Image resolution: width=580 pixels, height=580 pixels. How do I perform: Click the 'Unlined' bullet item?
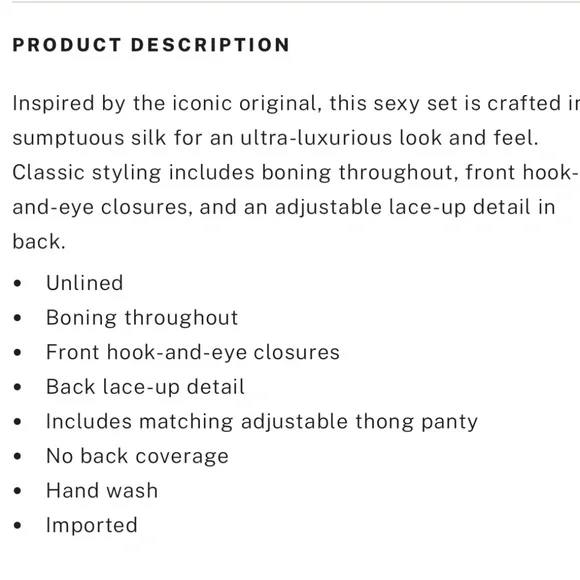click(84, 283)
